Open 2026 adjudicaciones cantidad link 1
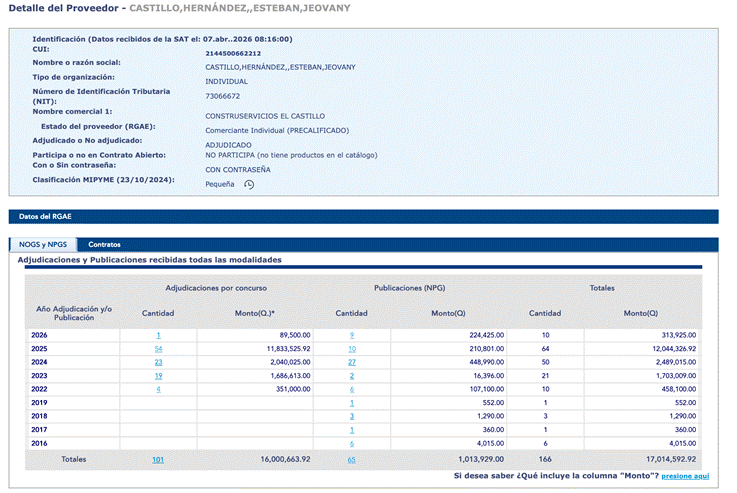This screenshot has height=493, width=737. click(x=158, y=336)
